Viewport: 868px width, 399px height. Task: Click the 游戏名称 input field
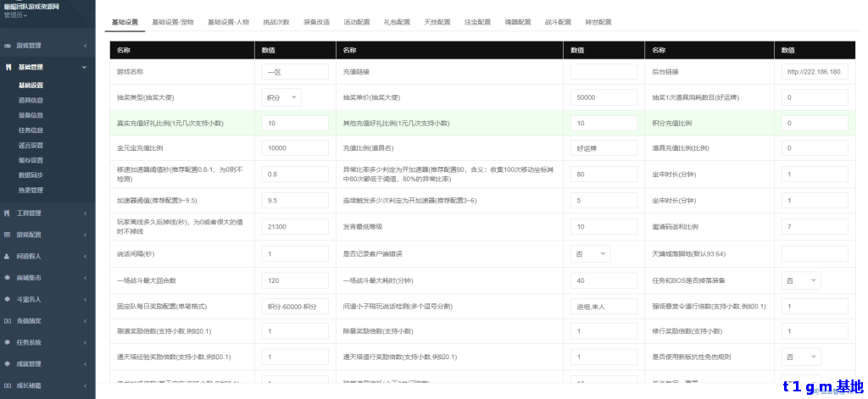tap(294, 72)
